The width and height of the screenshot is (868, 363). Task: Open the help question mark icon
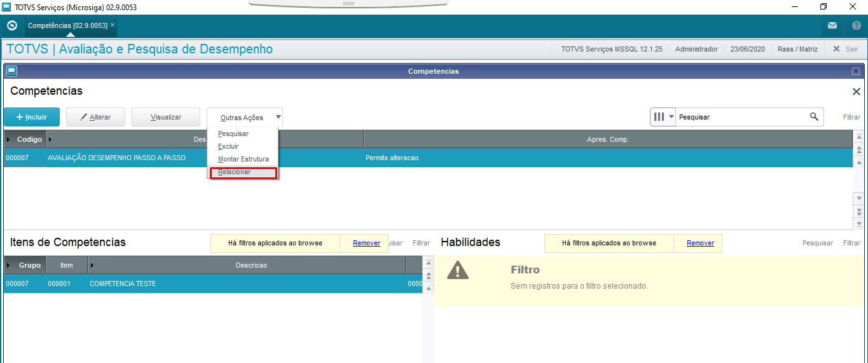click(x=856, y=25)
